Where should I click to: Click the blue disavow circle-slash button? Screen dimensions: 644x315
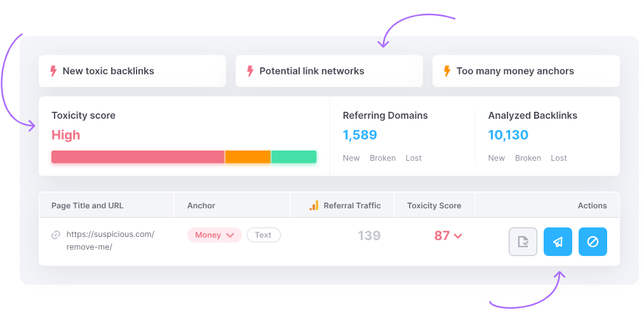(593, 241)
